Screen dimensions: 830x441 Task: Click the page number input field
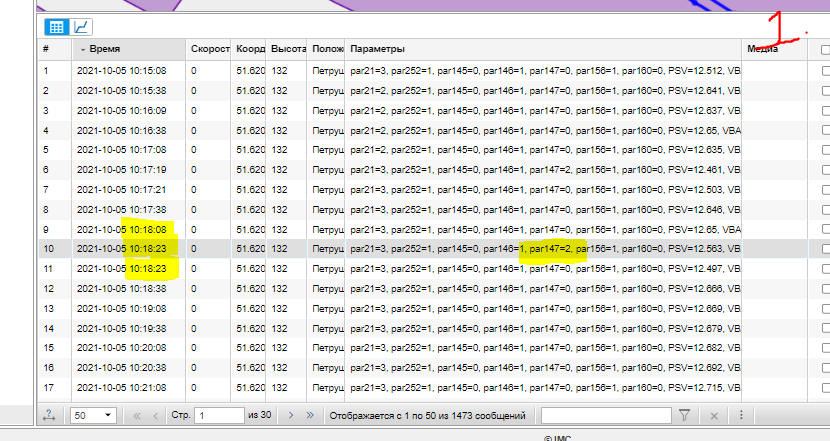point(219,415)
